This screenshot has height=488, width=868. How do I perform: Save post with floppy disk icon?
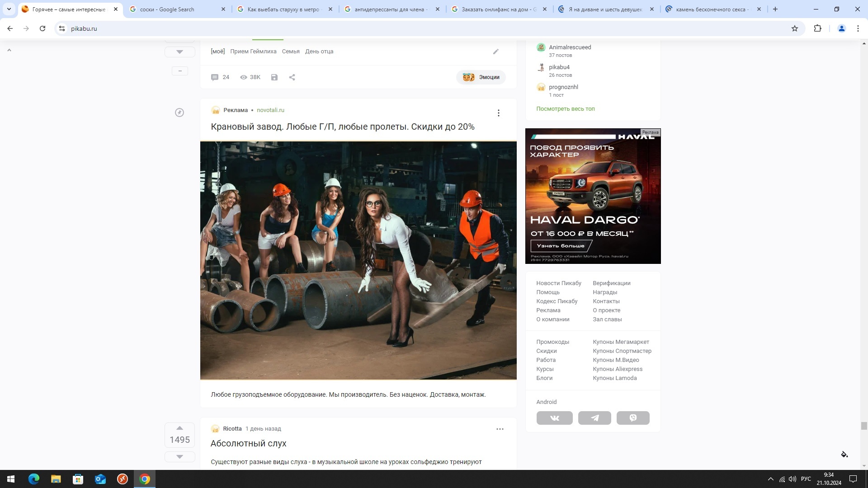[x=274, y=77]
